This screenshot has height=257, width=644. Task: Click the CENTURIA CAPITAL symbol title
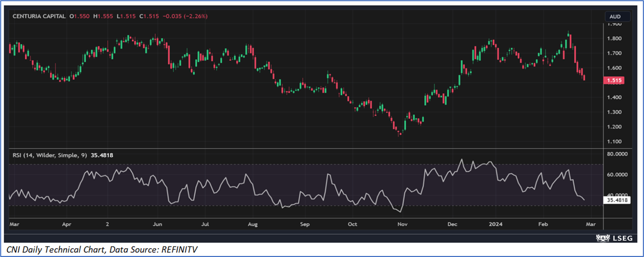(x=39, y=17)
